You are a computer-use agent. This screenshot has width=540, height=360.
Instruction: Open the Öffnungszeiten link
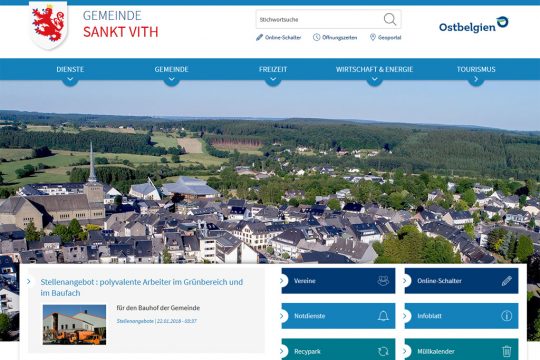340,38
